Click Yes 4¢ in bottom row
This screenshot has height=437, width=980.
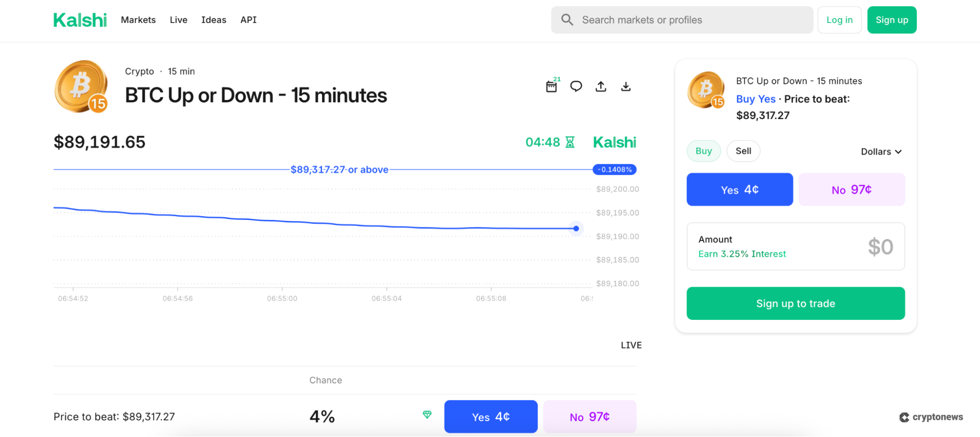491,416
